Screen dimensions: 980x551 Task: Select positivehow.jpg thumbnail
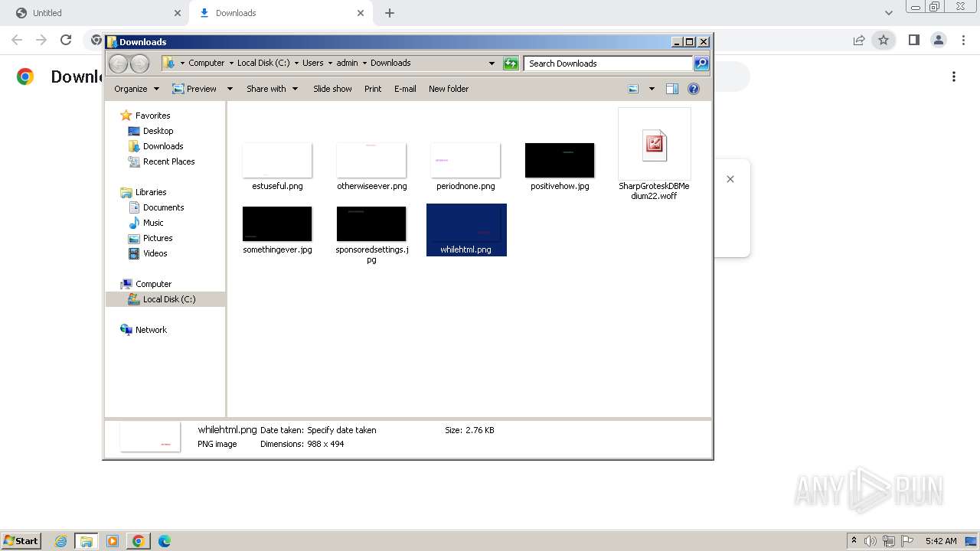coord(560,160)
